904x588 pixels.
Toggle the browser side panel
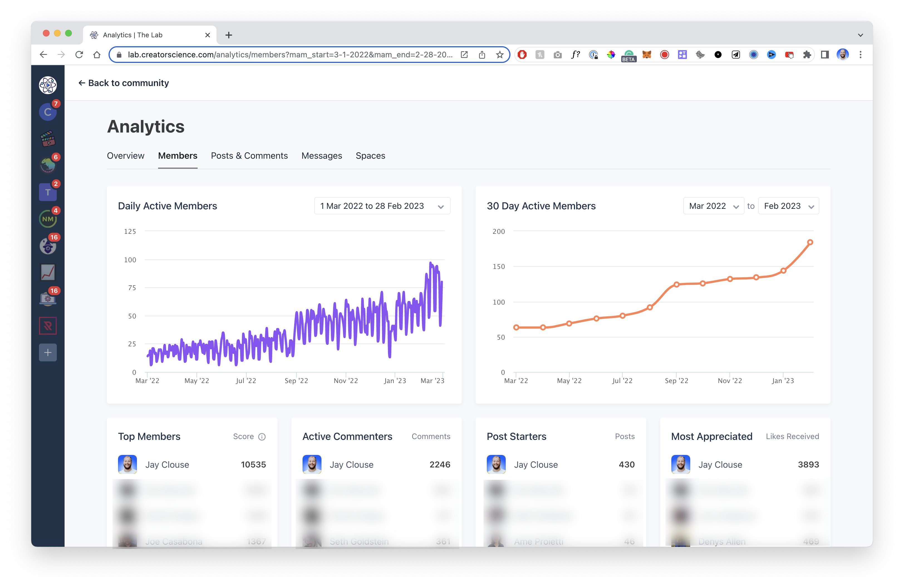point(825,55)
